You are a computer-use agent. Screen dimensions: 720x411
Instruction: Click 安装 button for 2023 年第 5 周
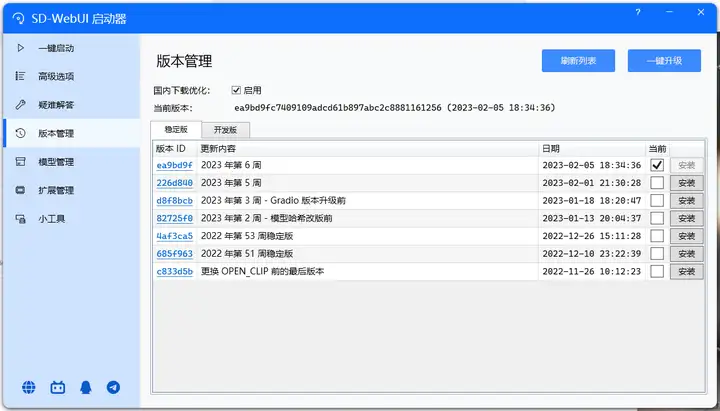click(686, 183)
